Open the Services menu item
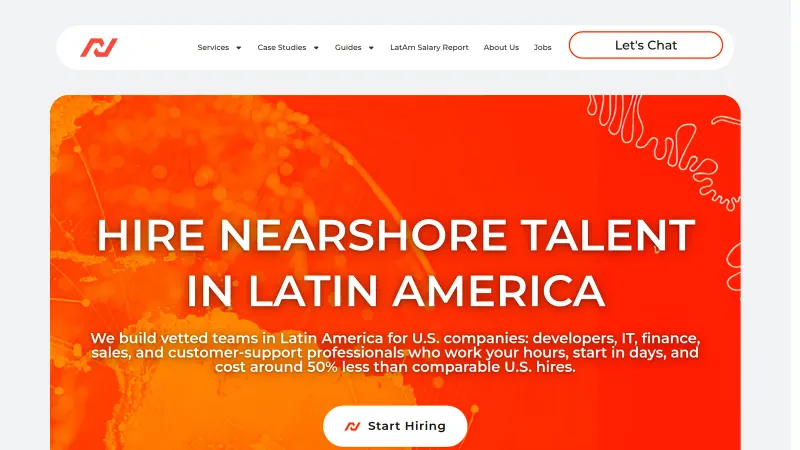 click(x=213, y=47)
